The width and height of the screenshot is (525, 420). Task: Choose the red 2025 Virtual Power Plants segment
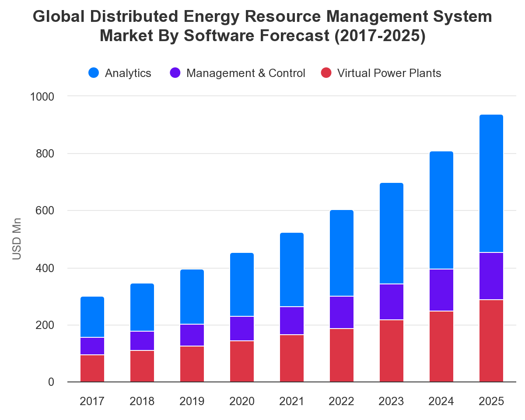click(x=491, y=341)
